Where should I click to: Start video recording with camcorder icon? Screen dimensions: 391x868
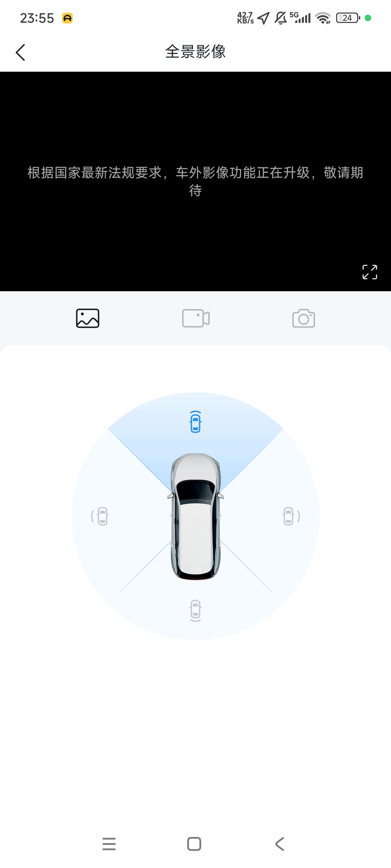(196, 318)
